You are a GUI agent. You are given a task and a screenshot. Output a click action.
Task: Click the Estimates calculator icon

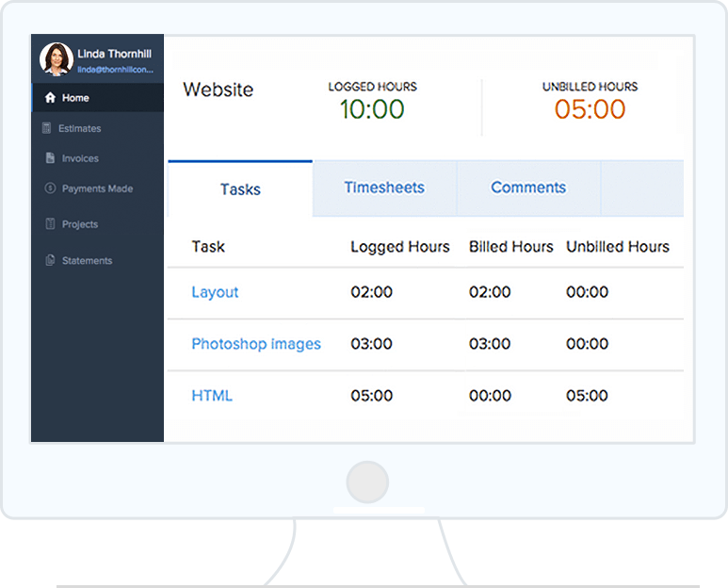click(x=46, y=128)
